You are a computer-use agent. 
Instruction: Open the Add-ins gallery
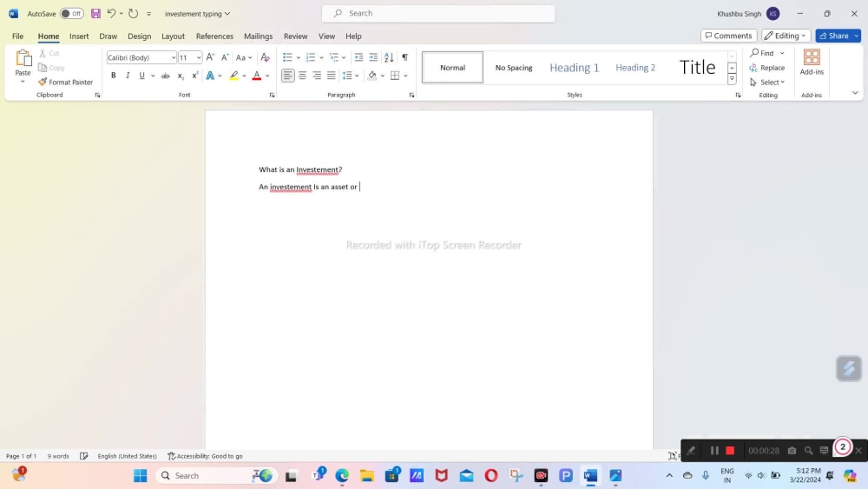point(812,62)
